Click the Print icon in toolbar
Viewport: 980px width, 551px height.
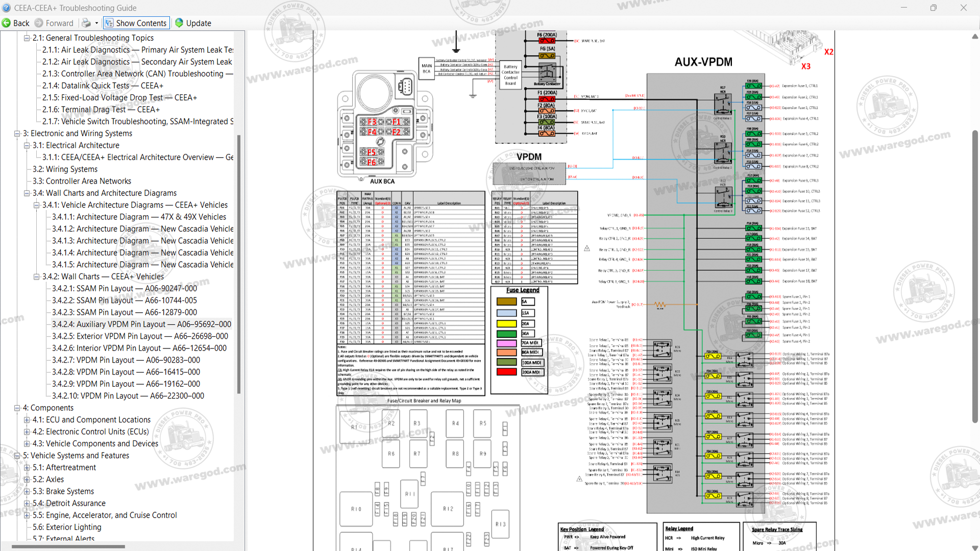coord(86,23)
